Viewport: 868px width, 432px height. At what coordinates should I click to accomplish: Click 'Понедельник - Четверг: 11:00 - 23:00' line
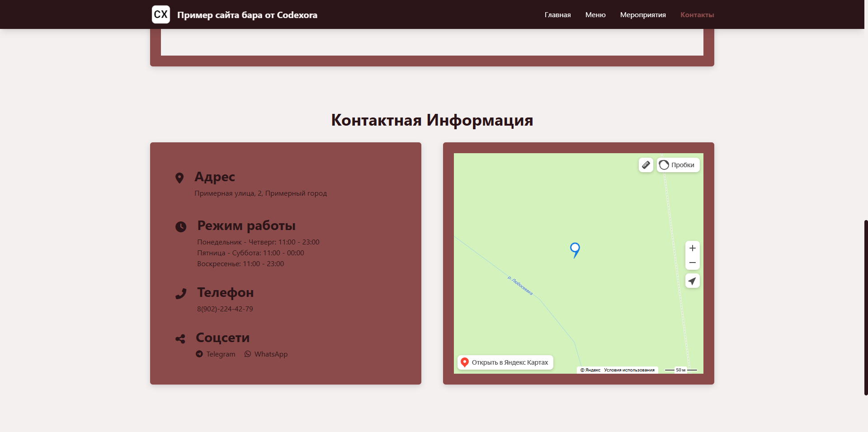click(x=258, y=242)
